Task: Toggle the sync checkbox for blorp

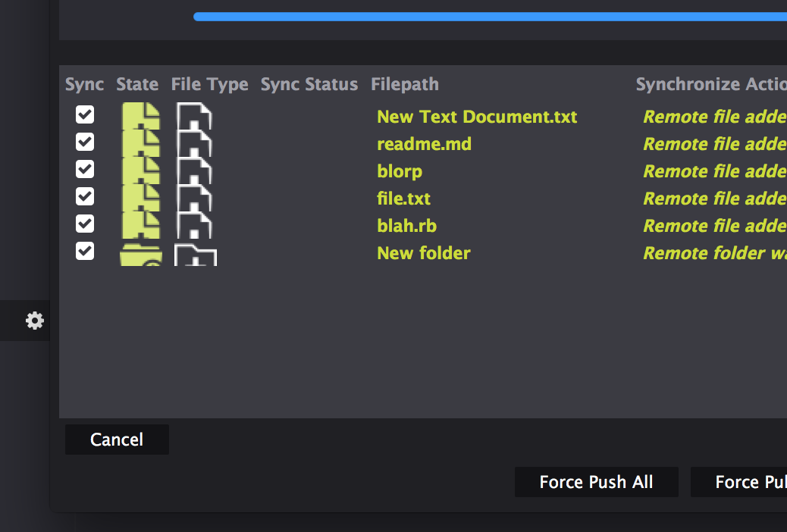Action: (85, 169)
